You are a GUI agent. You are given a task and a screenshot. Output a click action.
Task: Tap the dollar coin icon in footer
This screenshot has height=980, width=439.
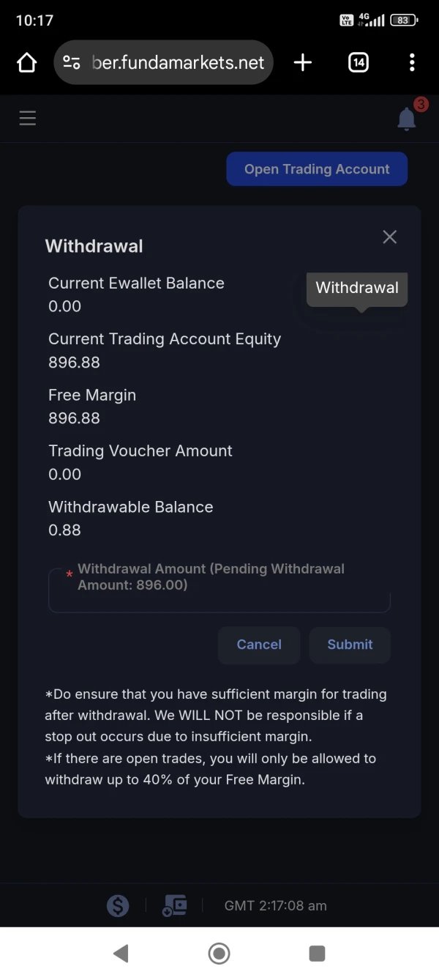coord(118,906)
